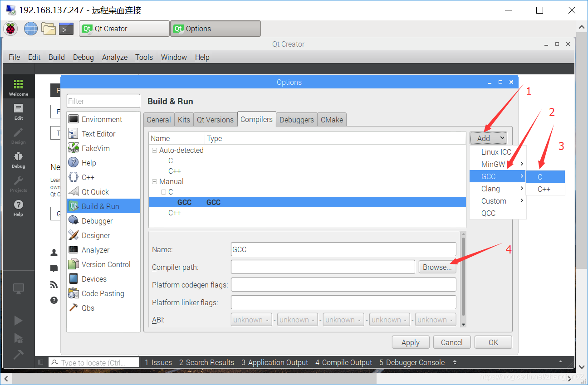Open the file manager folder icon

(48, 29)
